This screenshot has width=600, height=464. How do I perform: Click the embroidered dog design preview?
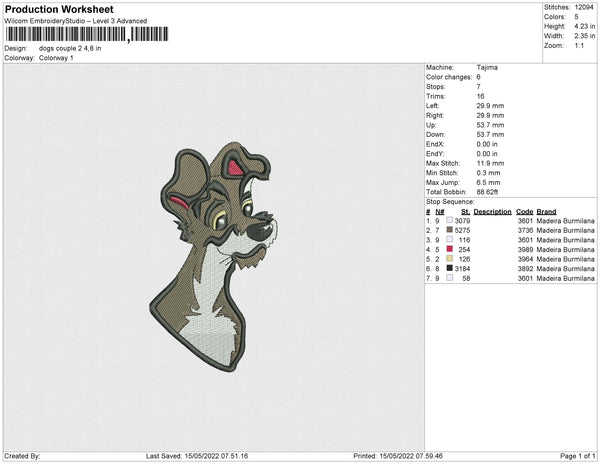tap(213, 256)
